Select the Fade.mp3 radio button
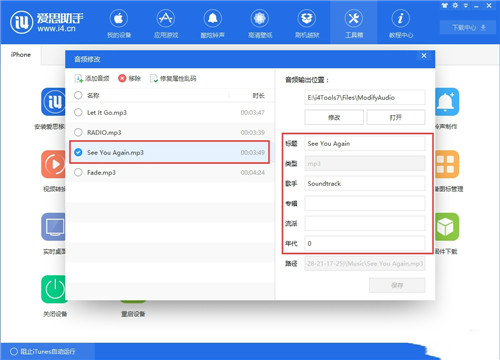Image resolution: width=500 pixels, height=360 pixels. pyautogui.click(x=78, y=172)
